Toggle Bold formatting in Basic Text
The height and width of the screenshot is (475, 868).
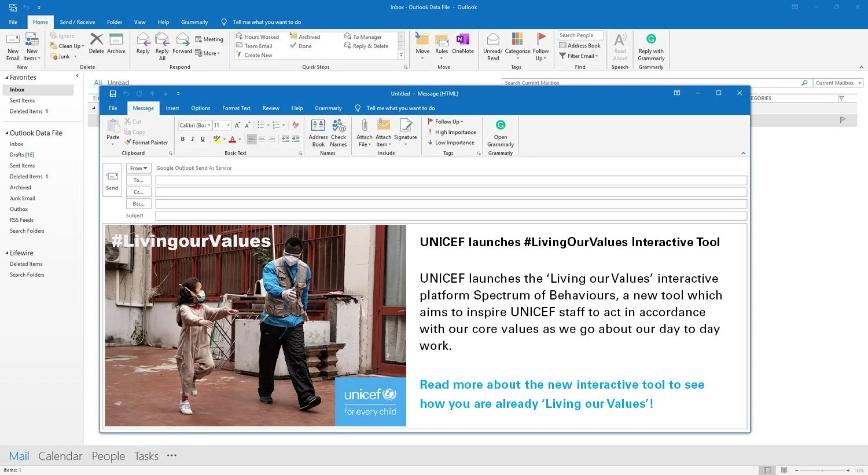click(x=183, y=139)
